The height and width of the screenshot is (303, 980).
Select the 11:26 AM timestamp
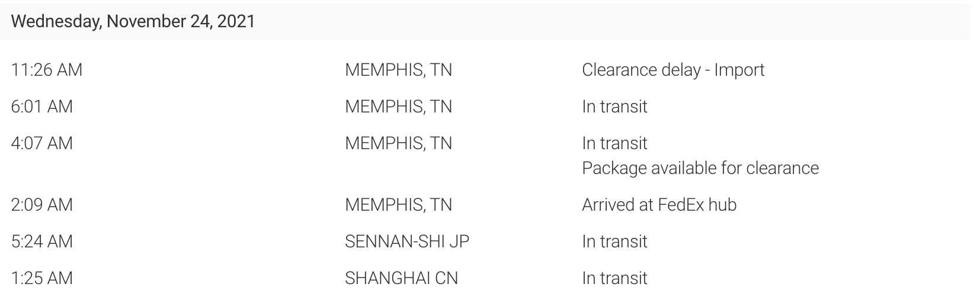(46, 70)
